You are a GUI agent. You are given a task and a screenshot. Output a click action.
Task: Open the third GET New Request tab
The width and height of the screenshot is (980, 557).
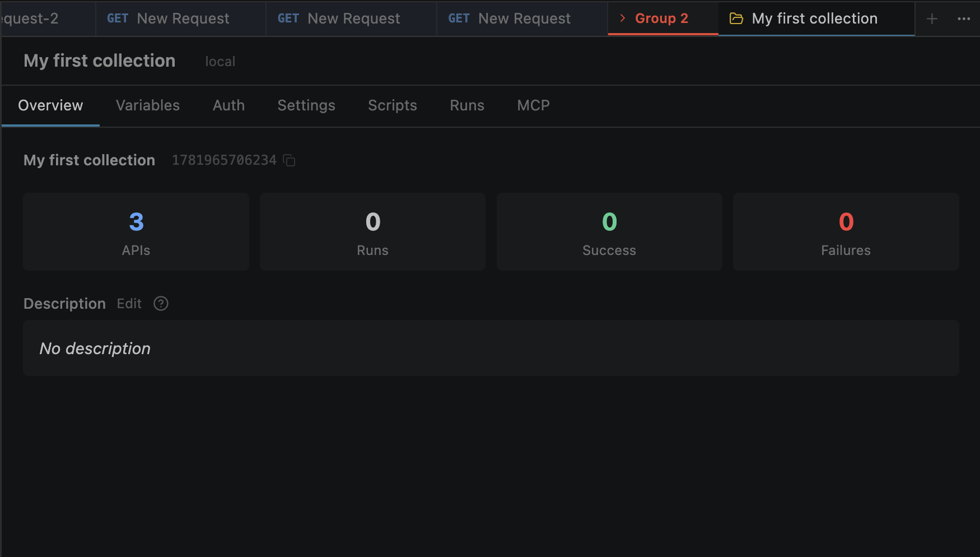522,18
